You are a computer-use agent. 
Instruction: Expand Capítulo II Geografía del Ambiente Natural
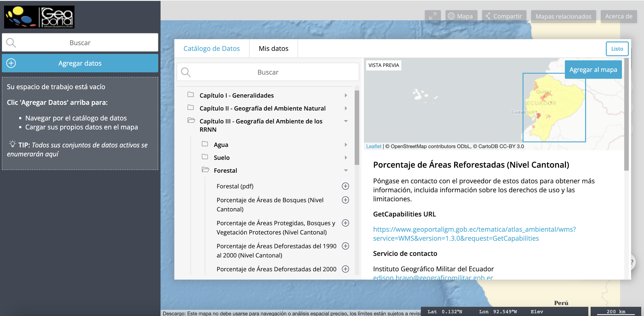pyautogui.click(x=346, y=108)
